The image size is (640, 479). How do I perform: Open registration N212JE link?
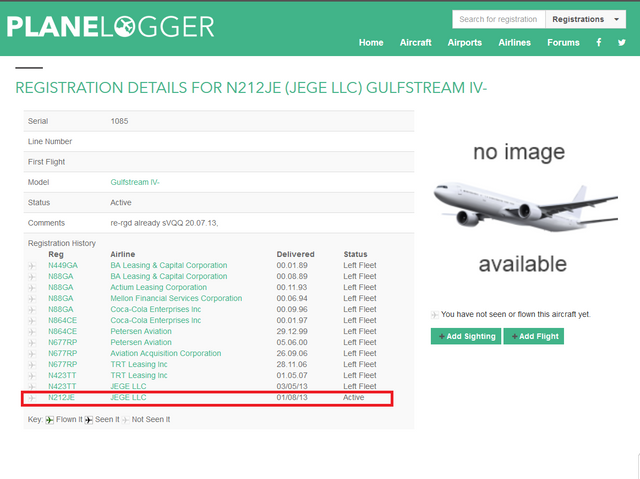point(61,397)
